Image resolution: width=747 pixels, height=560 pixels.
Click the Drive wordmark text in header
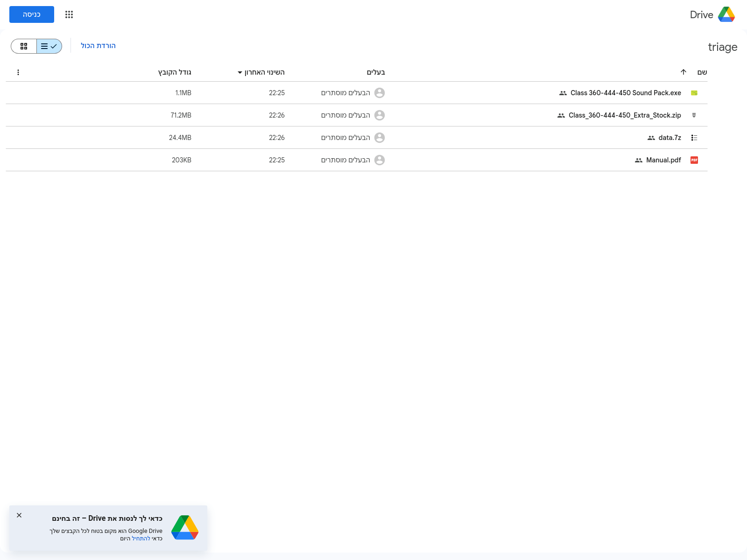[x=702, y=14]
